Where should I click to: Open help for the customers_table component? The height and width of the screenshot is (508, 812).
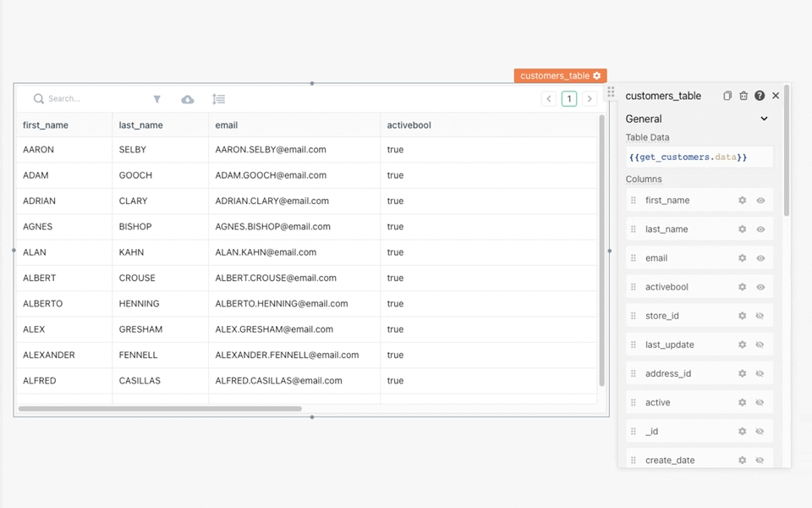pos(760,96)
